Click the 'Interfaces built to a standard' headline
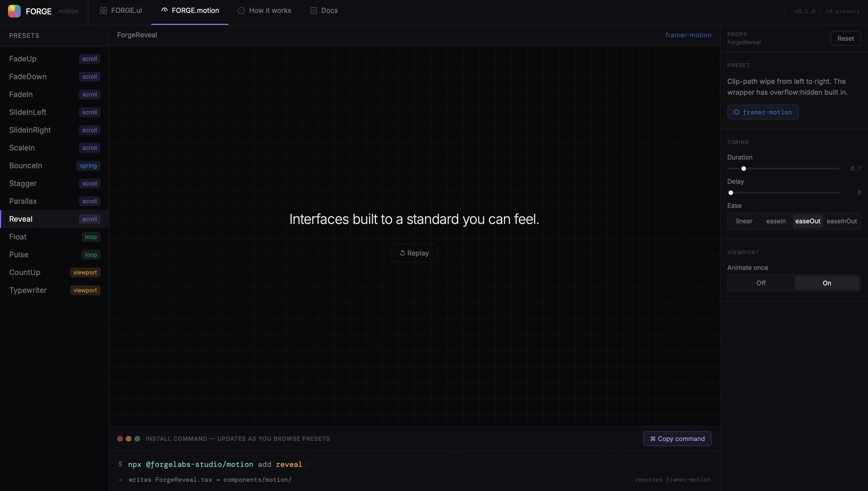The image size is (868, 491). pos(414,219)
